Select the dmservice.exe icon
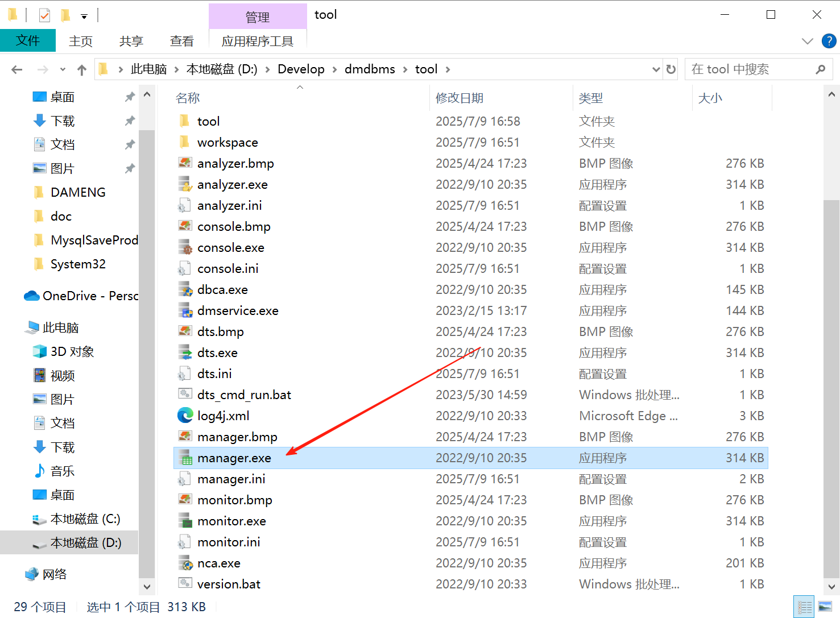This screenshot has height=618, width=840. point(185,310)
